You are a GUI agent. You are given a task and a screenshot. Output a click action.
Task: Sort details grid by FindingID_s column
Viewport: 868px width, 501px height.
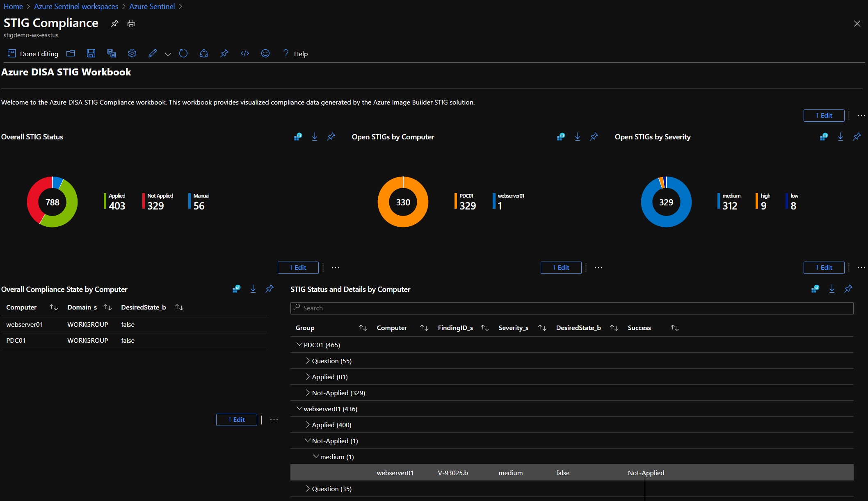click(x=485, y=328)
